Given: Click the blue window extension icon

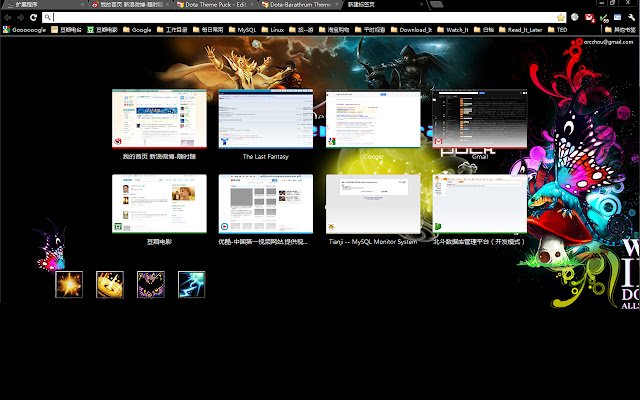Looking at the screenshot, I should [618, 17].
